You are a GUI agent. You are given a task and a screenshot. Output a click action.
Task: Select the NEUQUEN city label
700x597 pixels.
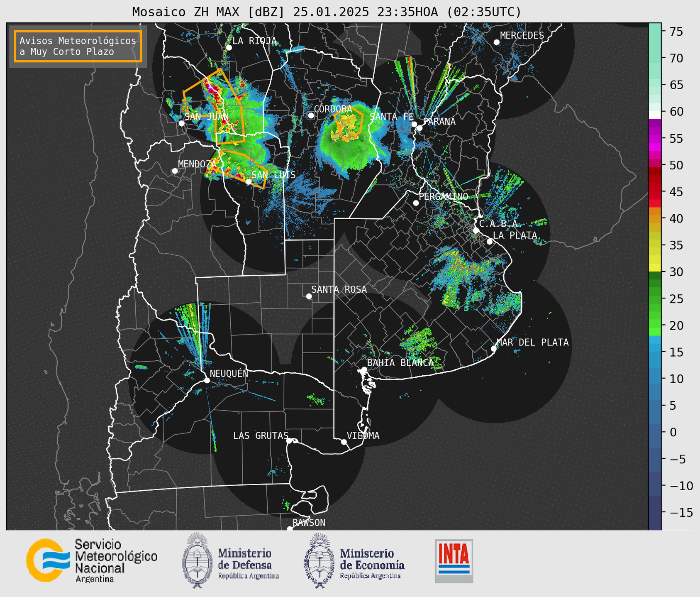click(229, 374)
